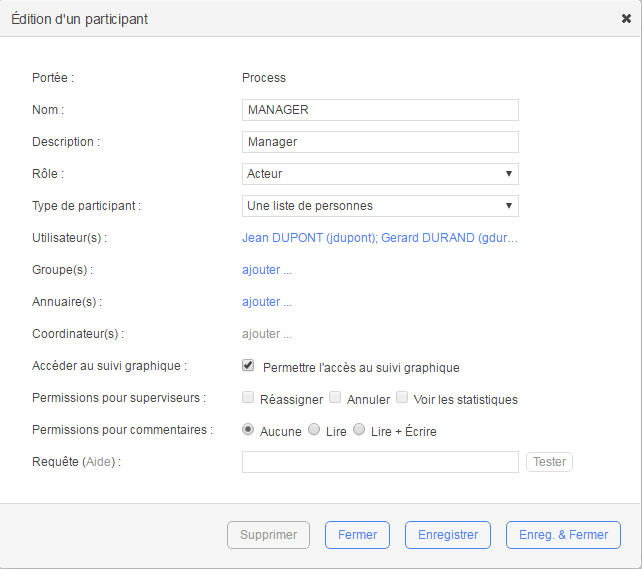
Task: Open the Aide link next to Requête
Action: (x=97, y=462)
